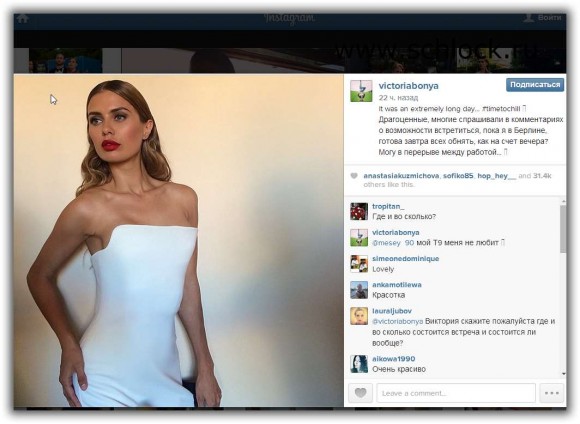The width and height of the screenshot is (580, 424).
Task: Open sofiko85 profile from likes list
Action: [458, 176]
